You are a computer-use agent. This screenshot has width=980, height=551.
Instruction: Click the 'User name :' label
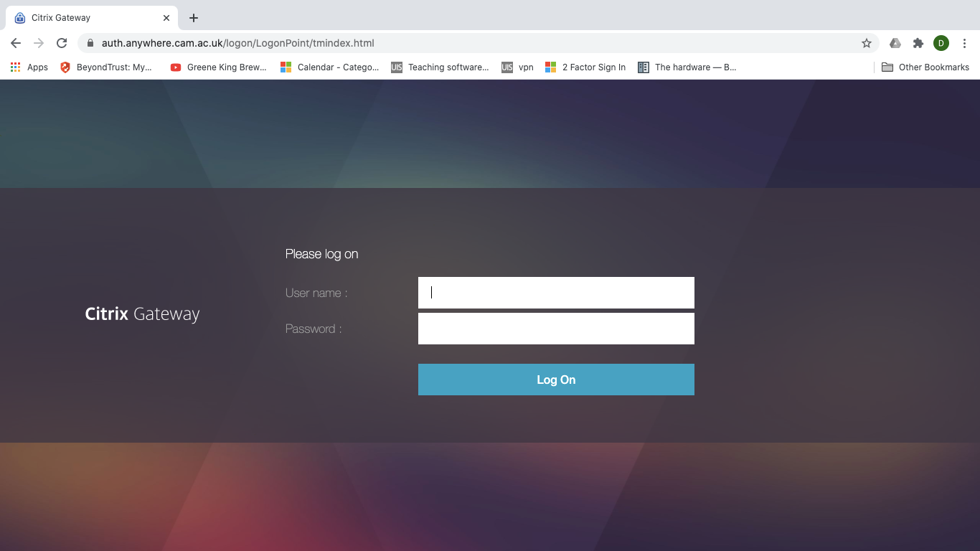coord(316,293)
